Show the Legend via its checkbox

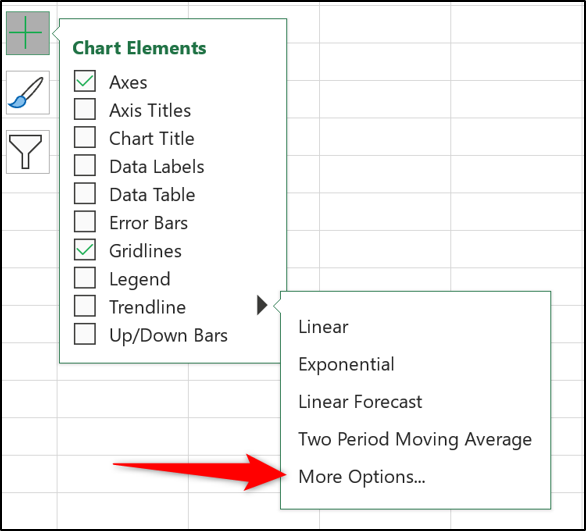tap(85, 278)
